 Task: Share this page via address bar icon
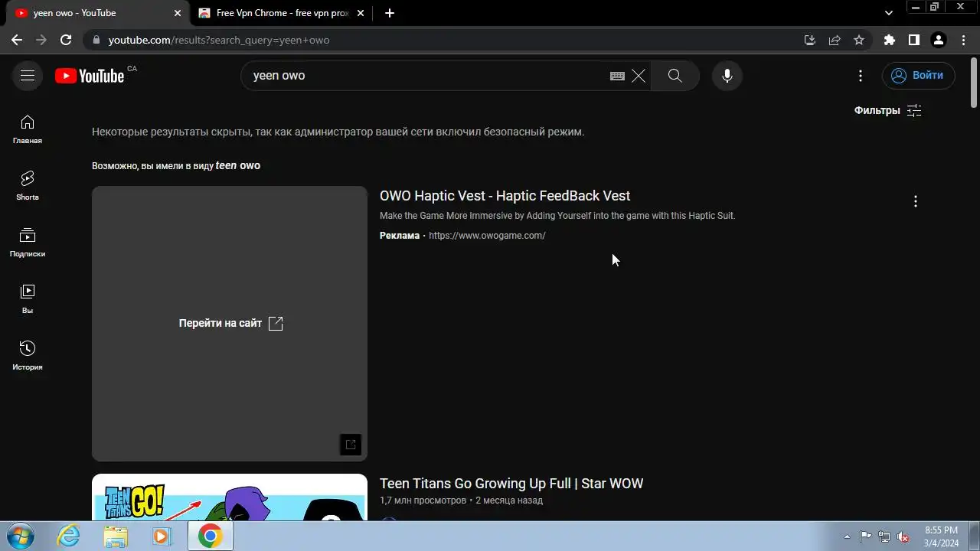point(835,40)
